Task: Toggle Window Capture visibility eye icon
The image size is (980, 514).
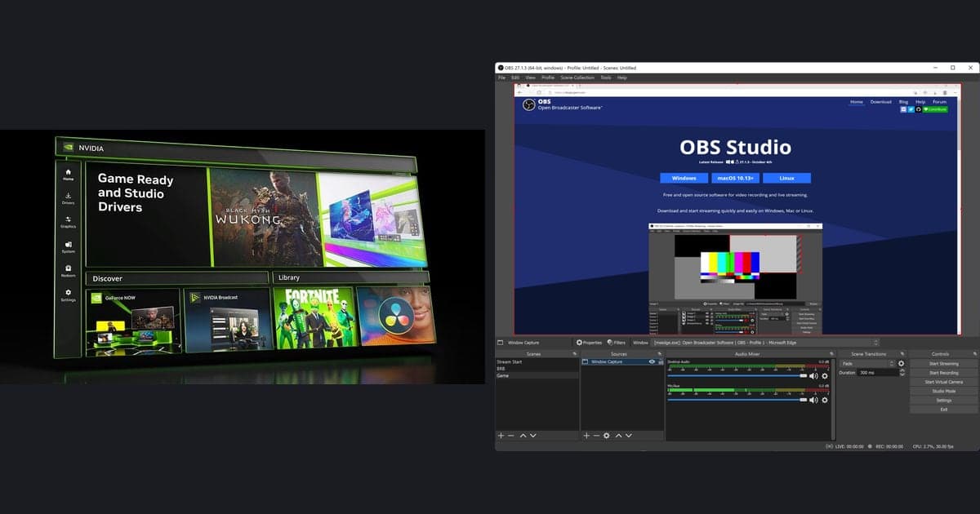Action: pyautogui.click(x=652, y=361)
